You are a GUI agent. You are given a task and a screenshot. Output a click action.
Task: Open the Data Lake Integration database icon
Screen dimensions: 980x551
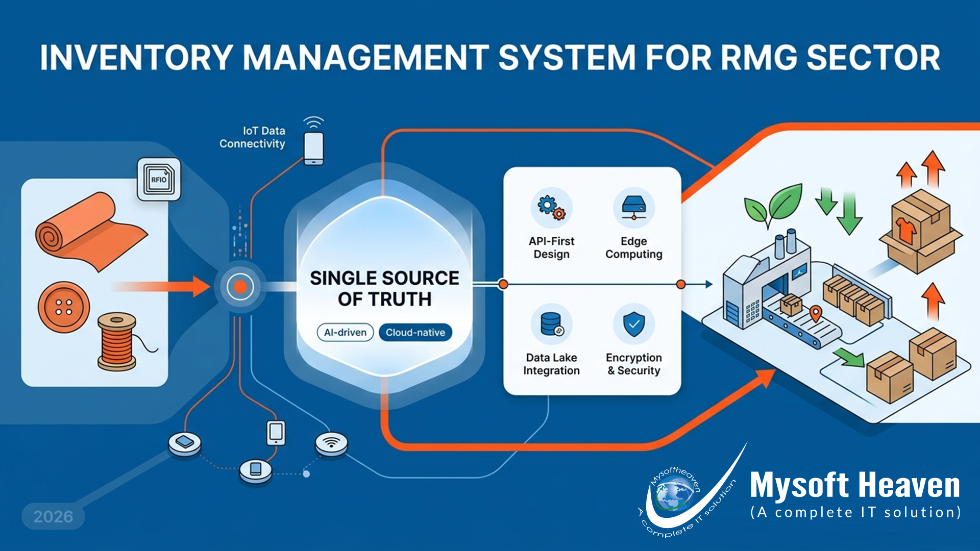[550, 325]
